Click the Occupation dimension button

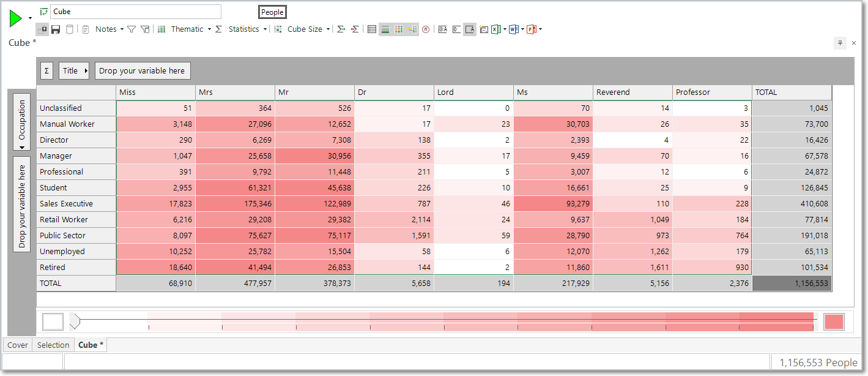pyautogui.click(x=22, y=122)
